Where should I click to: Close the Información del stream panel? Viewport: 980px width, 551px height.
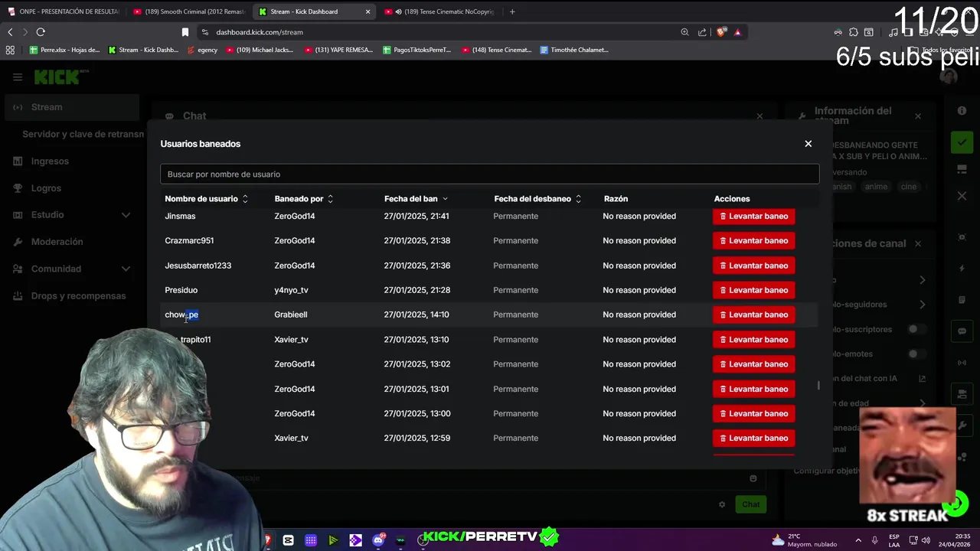coord(918,116)
